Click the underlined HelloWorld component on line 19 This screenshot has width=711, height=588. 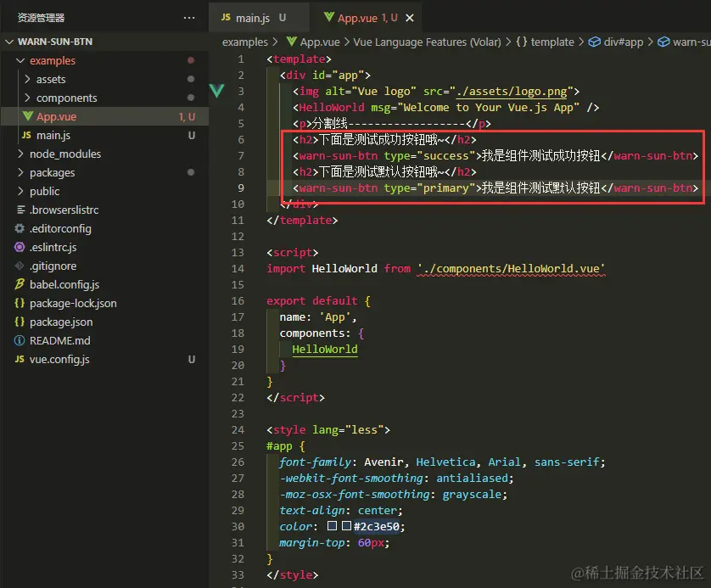pos(325,350)
